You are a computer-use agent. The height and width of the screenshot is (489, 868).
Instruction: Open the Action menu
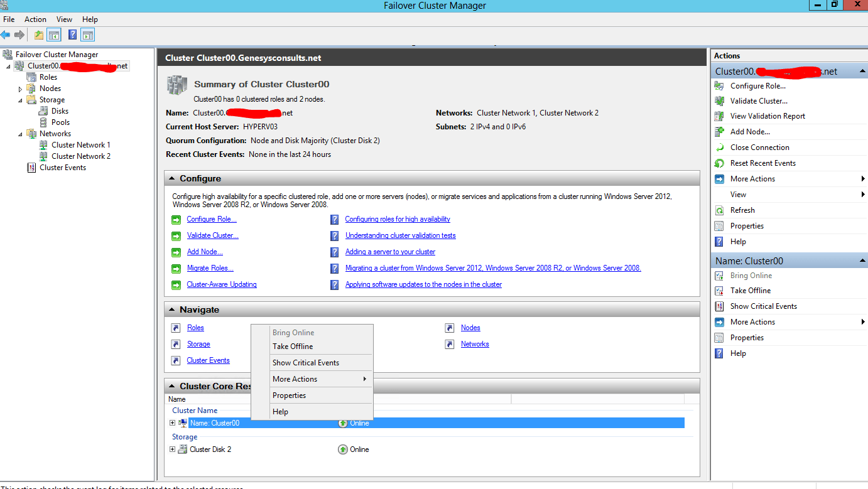click(x=35, y=19)
